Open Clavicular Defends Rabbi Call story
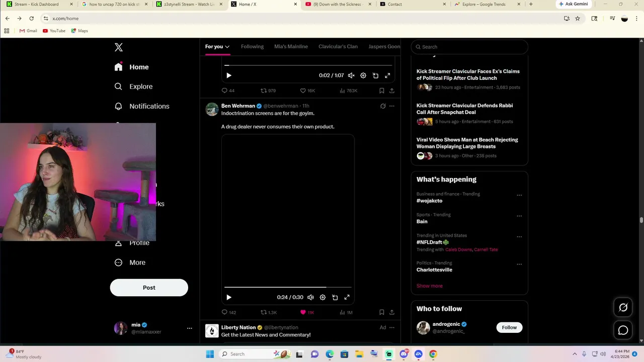Screen dimensions: 644x362 click(x=465, y=109)
